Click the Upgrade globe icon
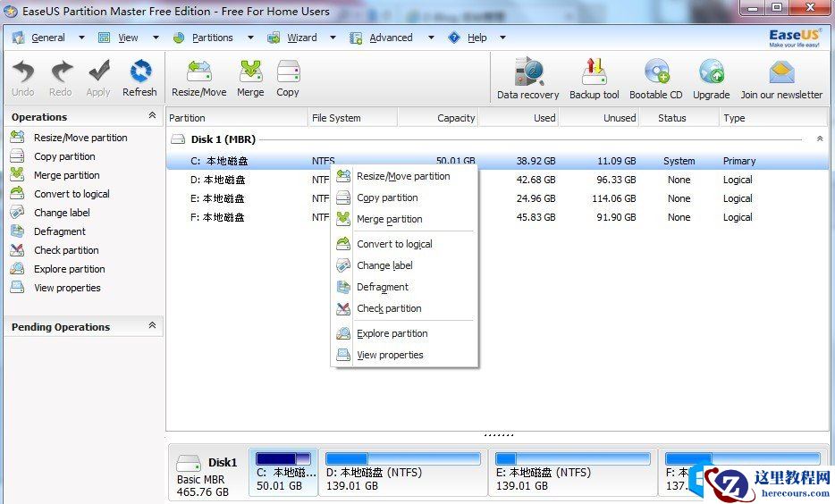Image resolution: width=835 pixels, height=504 pixels. [x=712, y=71]
